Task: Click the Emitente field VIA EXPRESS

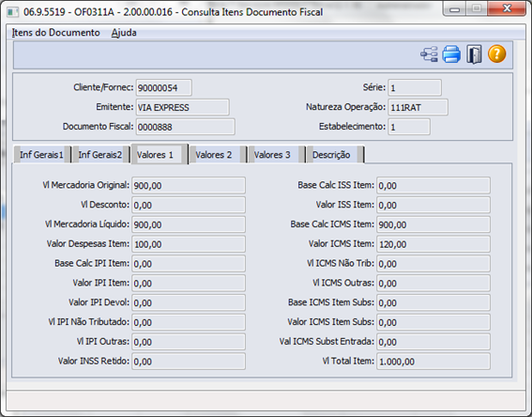Action: [x=183, y=107]
